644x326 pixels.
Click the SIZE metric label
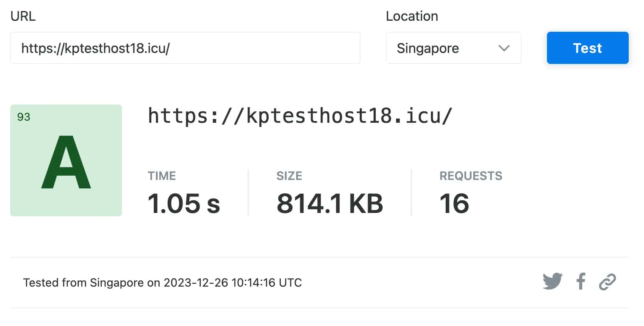point(289,176)
